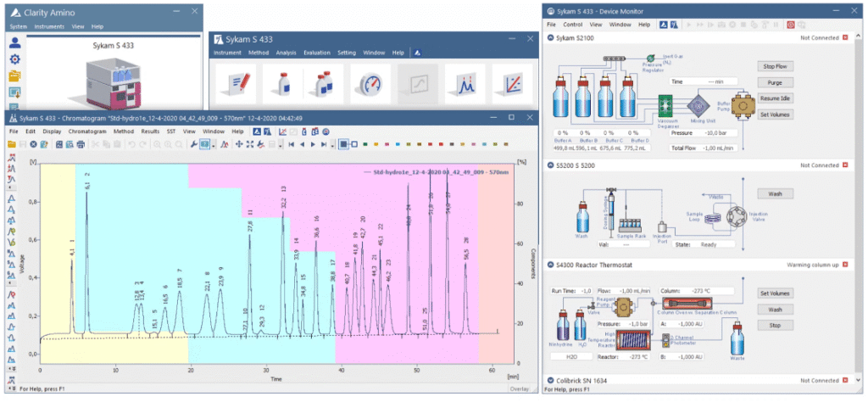Image resolution: width=868 pixels, height=402 pixels.
Task: Click the user login icon in Clarity
Action: (x=15, y=43)
